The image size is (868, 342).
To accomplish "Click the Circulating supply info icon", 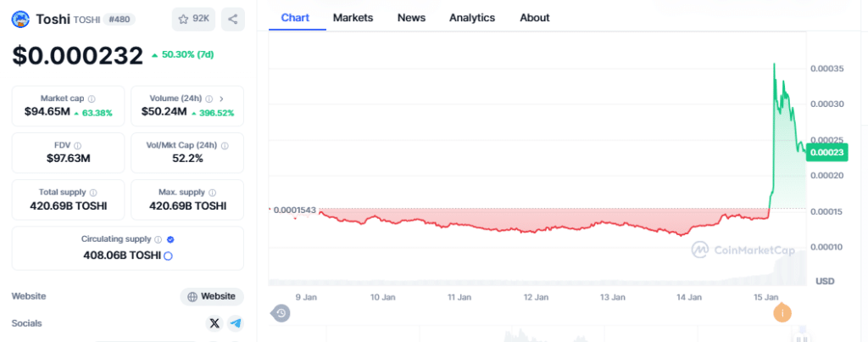I will pyautogui.click(x=158, y=239).
